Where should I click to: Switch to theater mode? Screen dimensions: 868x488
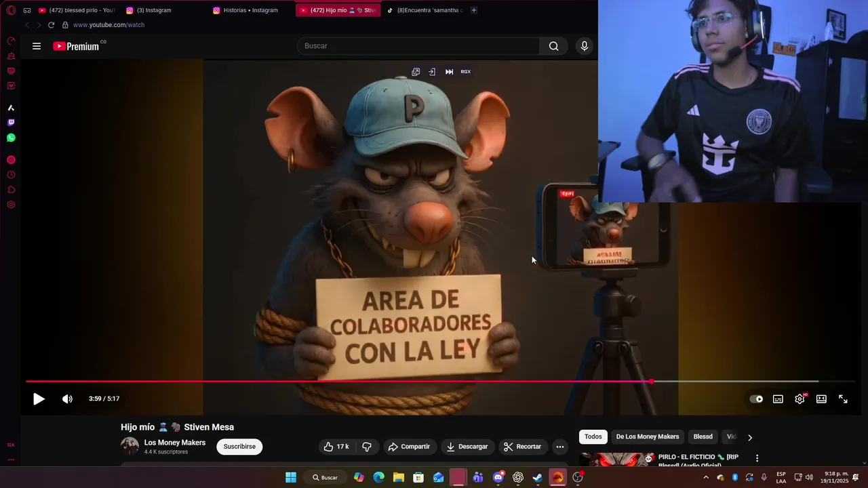[x=821, y=399]
